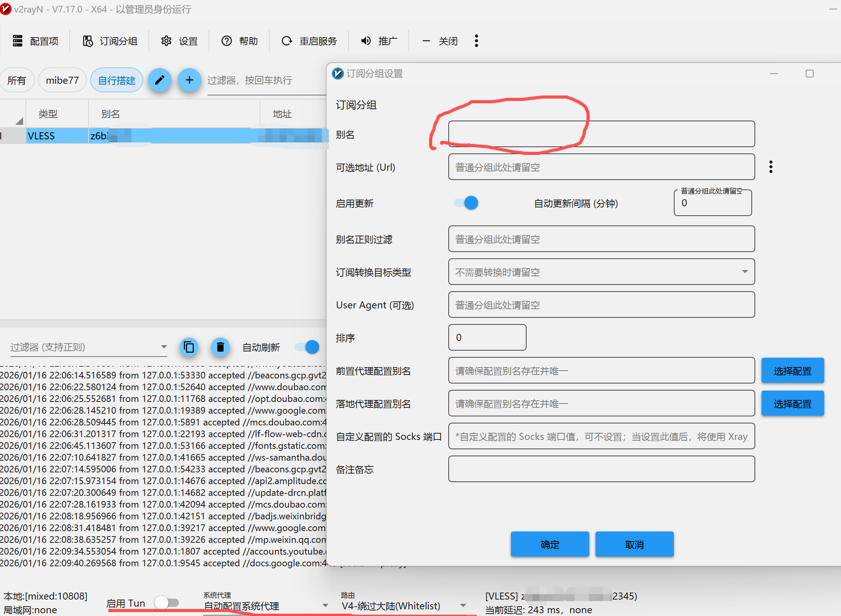Click the trash clear log icon
Viewport: 841px width, 616px height.
220,347
